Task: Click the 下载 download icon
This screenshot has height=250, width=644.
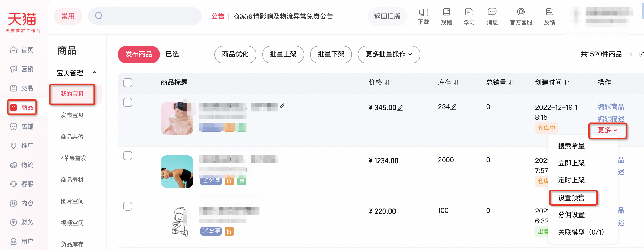Action: point(423,12)
